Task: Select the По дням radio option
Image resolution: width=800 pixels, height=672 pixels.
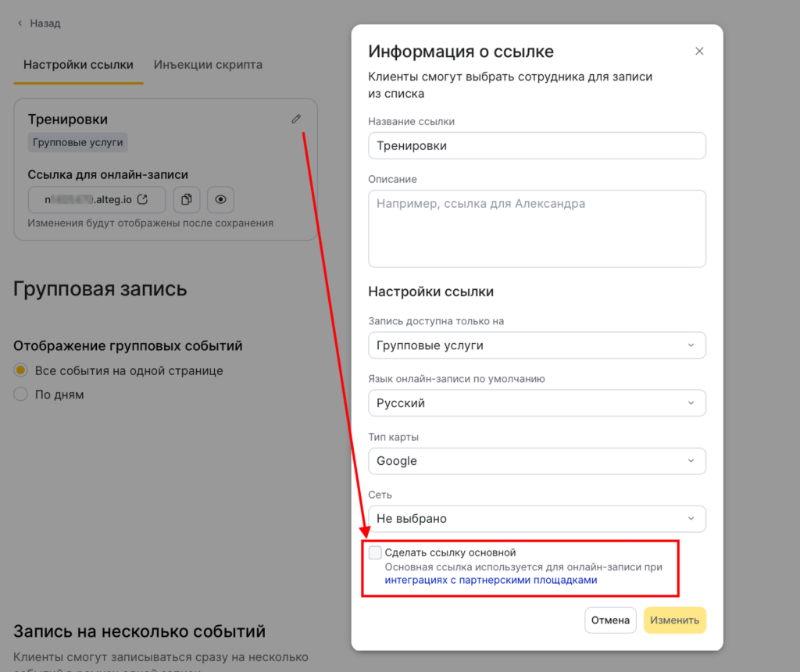Action: 21,395
